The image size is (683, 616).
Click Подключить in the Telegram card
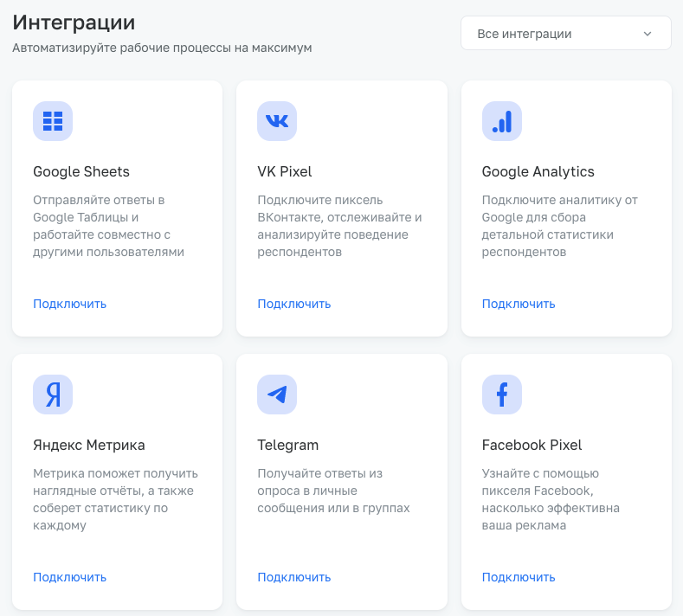pos(293,577)
